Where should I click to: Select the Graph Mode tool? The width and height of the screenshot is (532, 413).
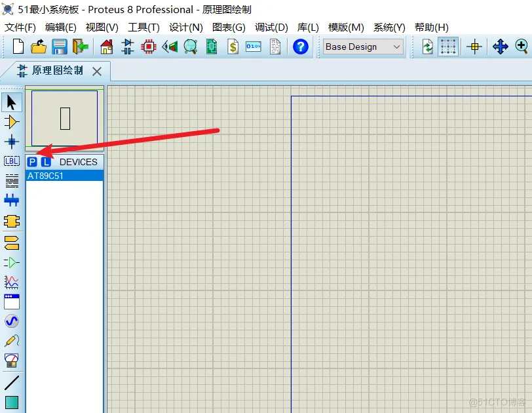[12, 282]
